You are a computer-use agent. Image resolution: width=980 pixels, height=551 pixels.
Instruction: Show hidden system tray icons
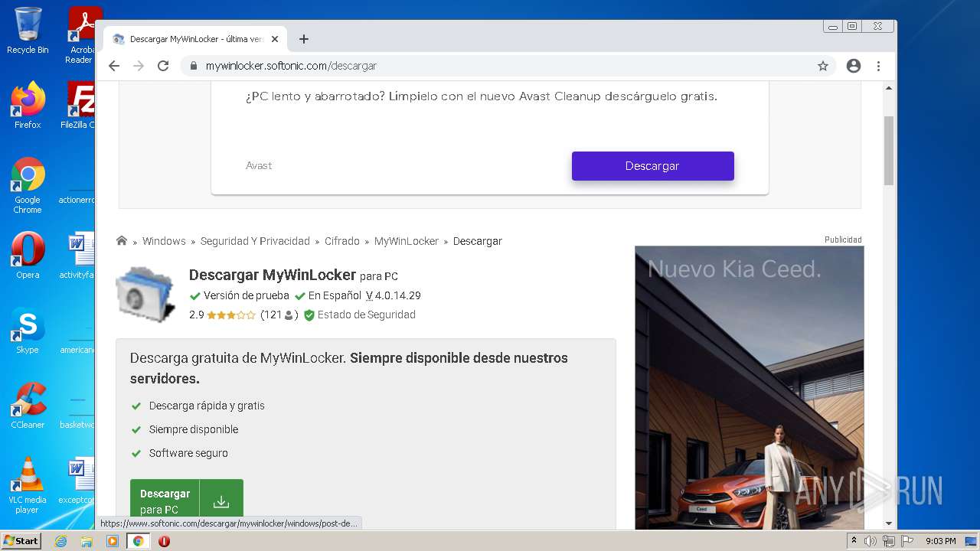854,541
